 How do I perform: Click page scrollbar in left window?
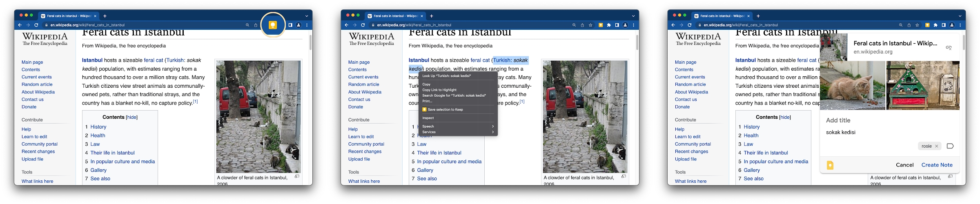310,42
